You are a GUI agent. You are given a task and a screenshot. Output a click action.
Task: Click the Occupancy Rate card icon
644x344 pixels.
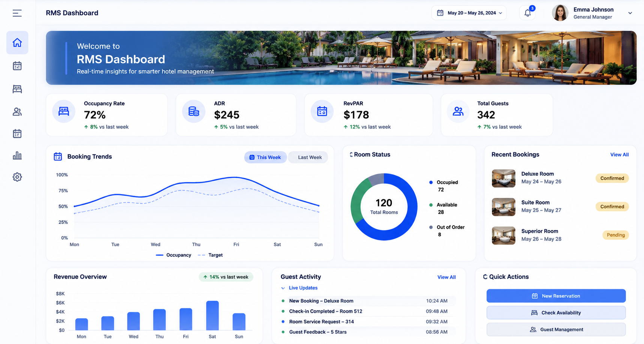pos(64,111)
